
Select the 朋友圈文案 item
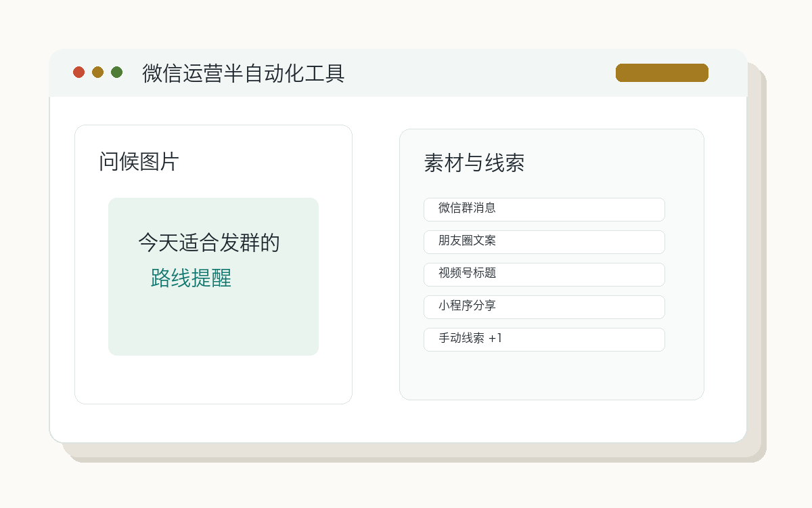tap(544, 242)
